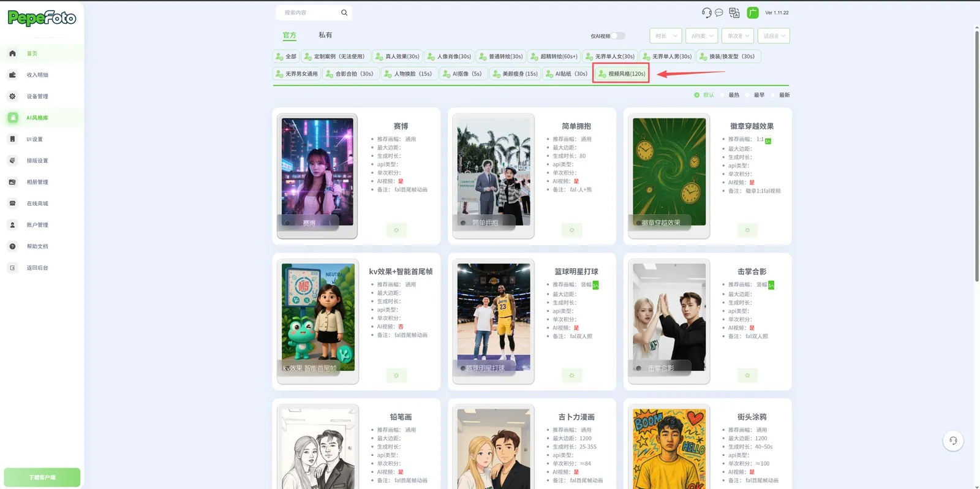
Task: Click the 下载客户端 download button
Action: click(x=42, y=477)
